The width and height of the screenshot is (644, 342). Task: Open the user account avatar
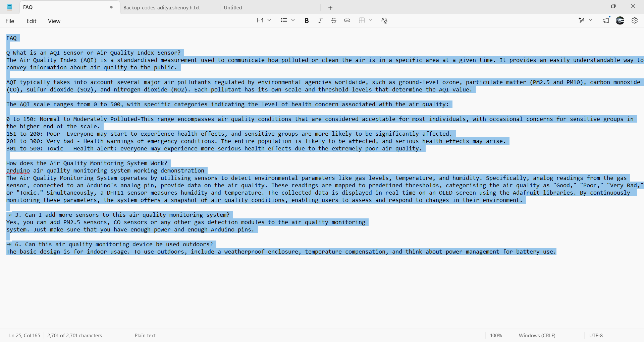point(620,20)
